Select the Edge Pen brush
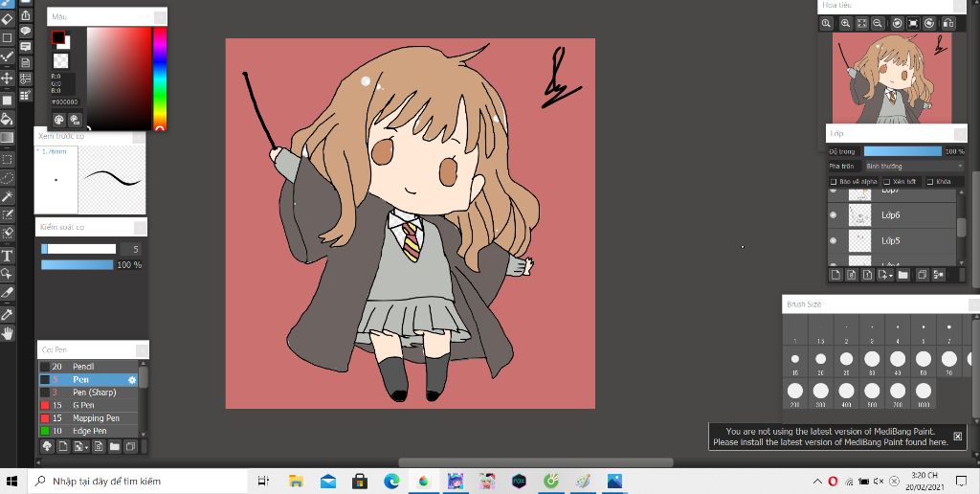 (88, 431)
